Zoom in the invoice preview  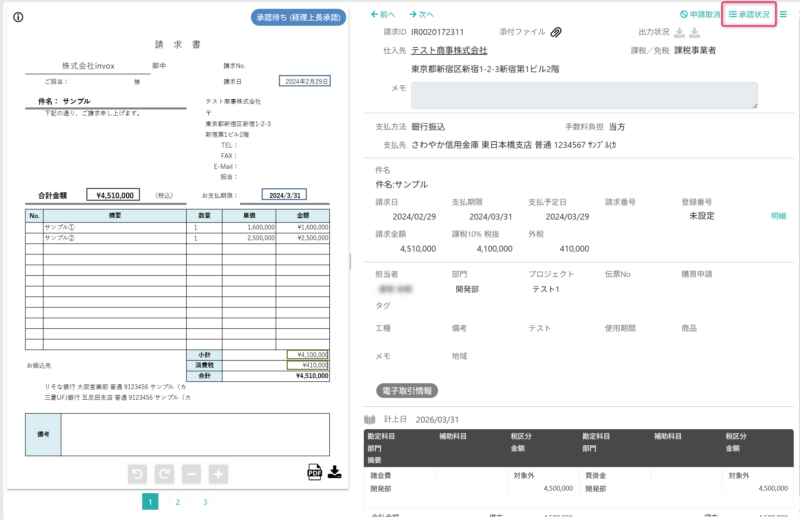point(218,474)
